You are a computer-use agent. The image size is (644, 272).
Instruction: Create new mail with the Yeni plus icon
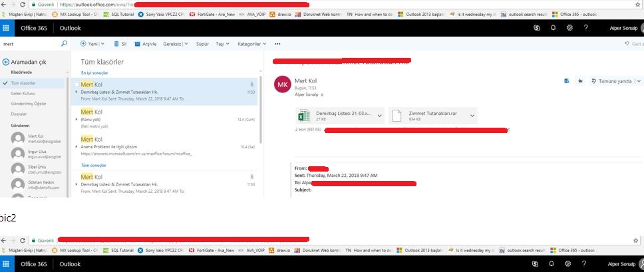tap(83, 43)
